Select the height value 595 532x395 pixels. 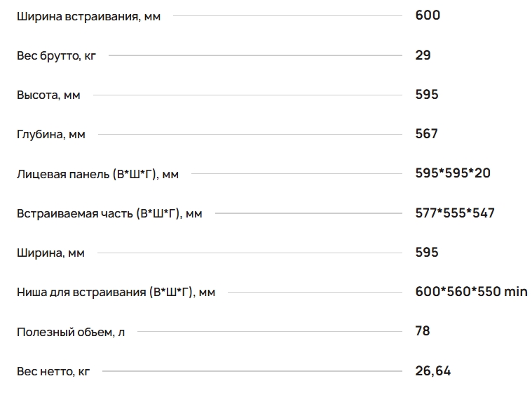click(427, 94)
